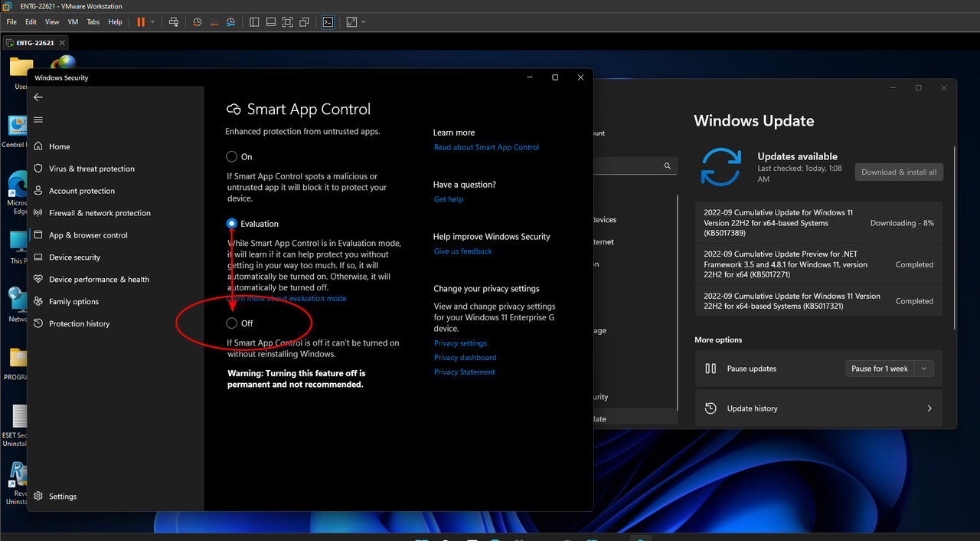The height and width of the screenshot is (541, 980).
Task: Open the File menu
Action: [11, 22]
